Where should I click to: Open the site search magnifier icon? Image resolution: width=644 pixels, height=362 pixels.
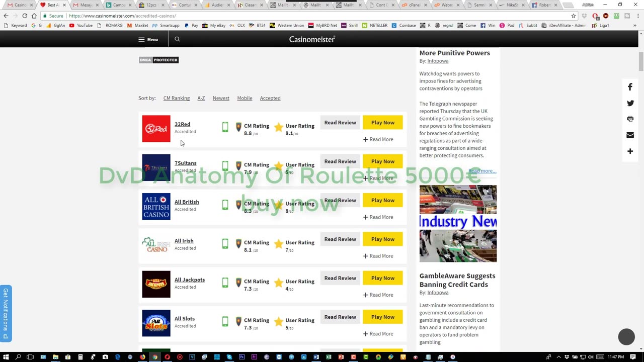177,39
